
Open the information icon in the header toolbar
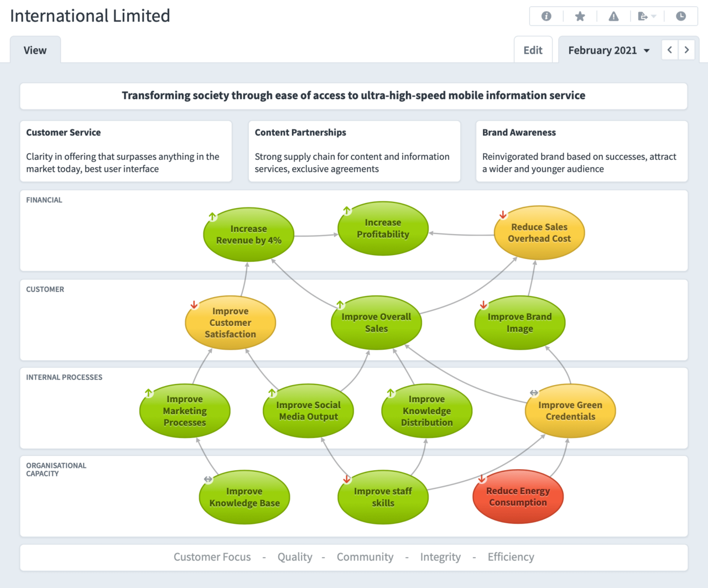click(x=546, y=16)
